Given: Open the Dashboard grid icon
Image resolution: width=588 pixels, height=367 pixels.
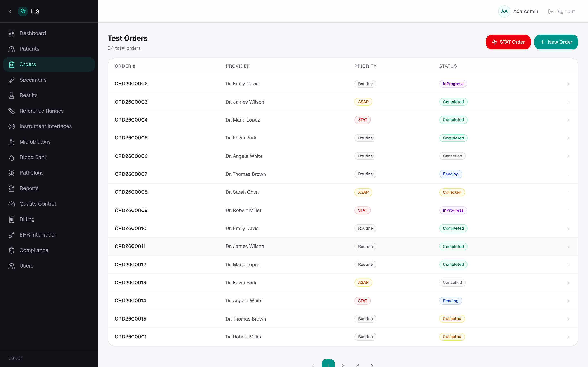Looking at the screenshot, I should click(11, 33).
